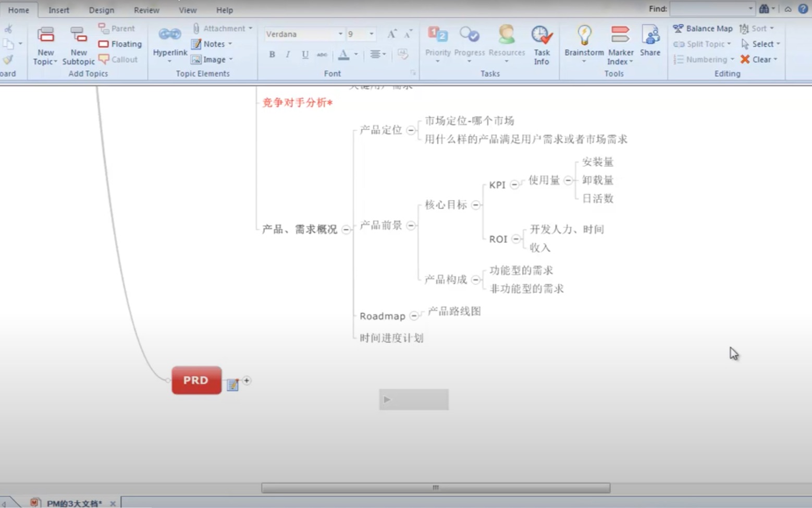Open the Insert menu tab
Screen dimensions: 812x508
tap(58, 9)
